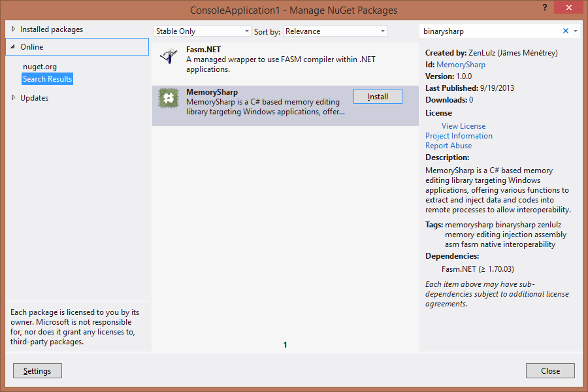Install the MemorySharp package

(378, 97)
